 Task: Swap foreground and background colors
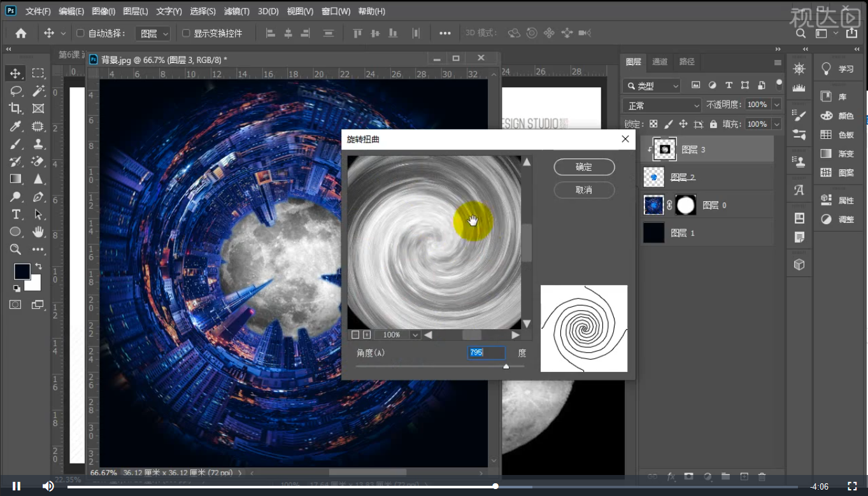pos(38,266)
